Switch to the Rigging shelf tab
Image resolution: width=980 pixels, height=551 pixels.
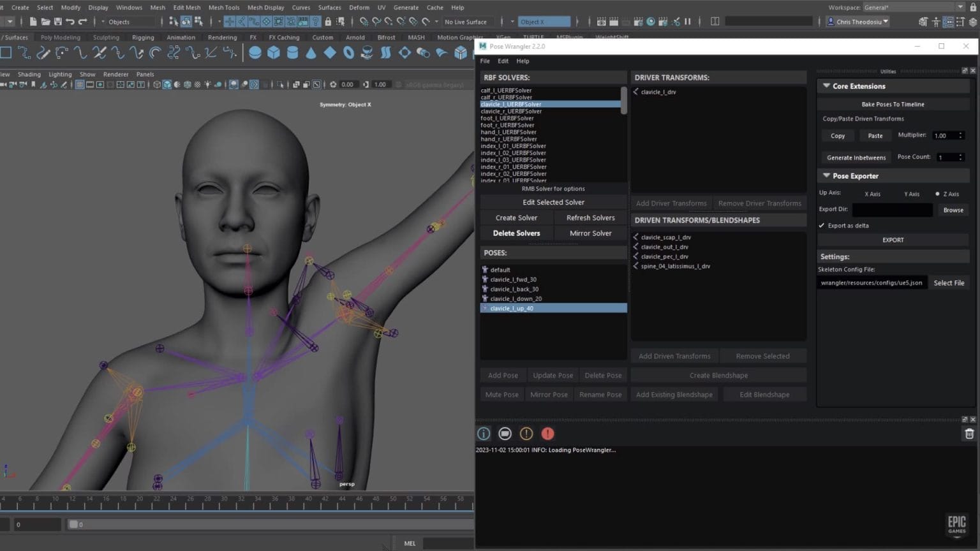143,37
